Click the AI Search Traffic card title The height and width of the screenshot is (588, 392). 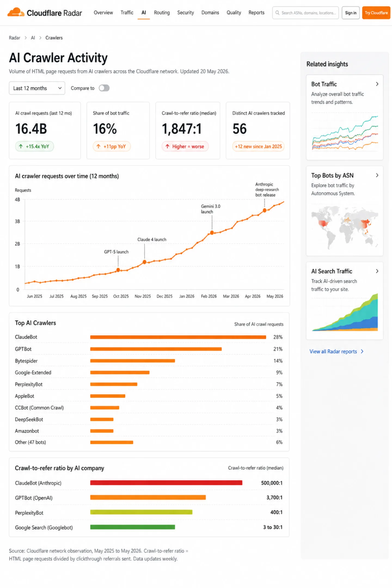pos(332,271)
